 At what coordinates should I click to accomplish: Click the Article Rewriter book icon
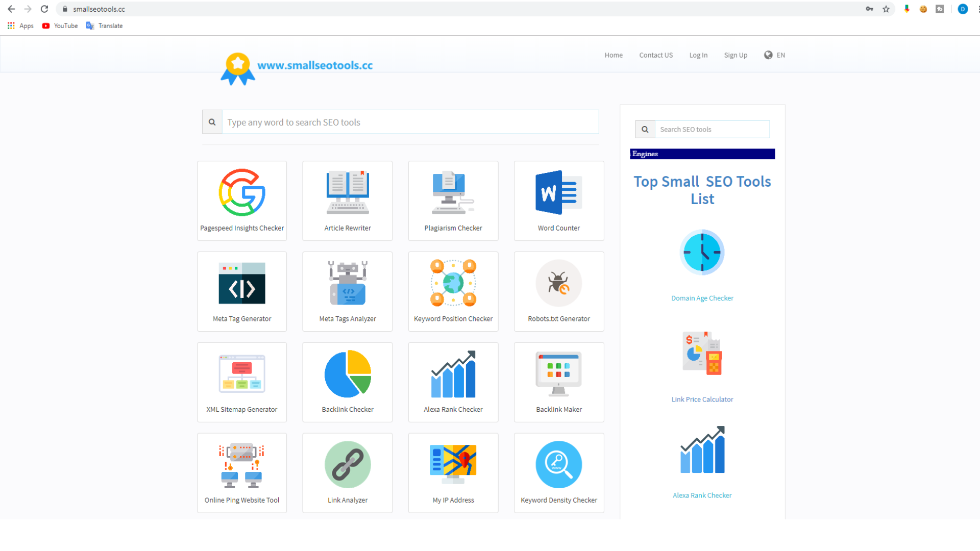coord(348,193)
